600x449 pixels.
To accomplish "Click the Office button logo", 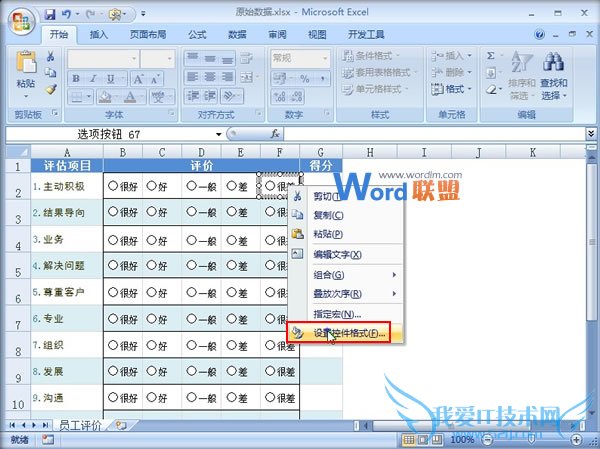I will tap(21, 21).
